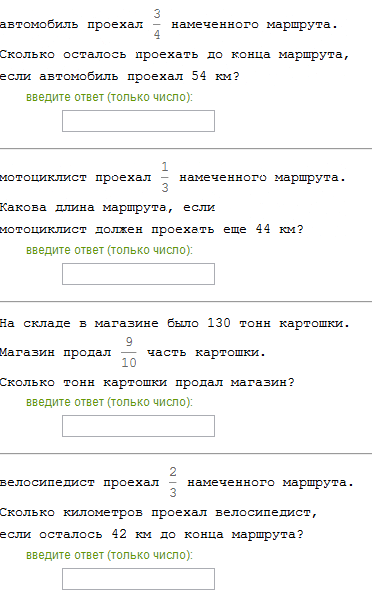The height and width of the screenshot is (596, 372).
Task: Click the fraction 9/10 in the potato problem
Action: click(129, 352)
